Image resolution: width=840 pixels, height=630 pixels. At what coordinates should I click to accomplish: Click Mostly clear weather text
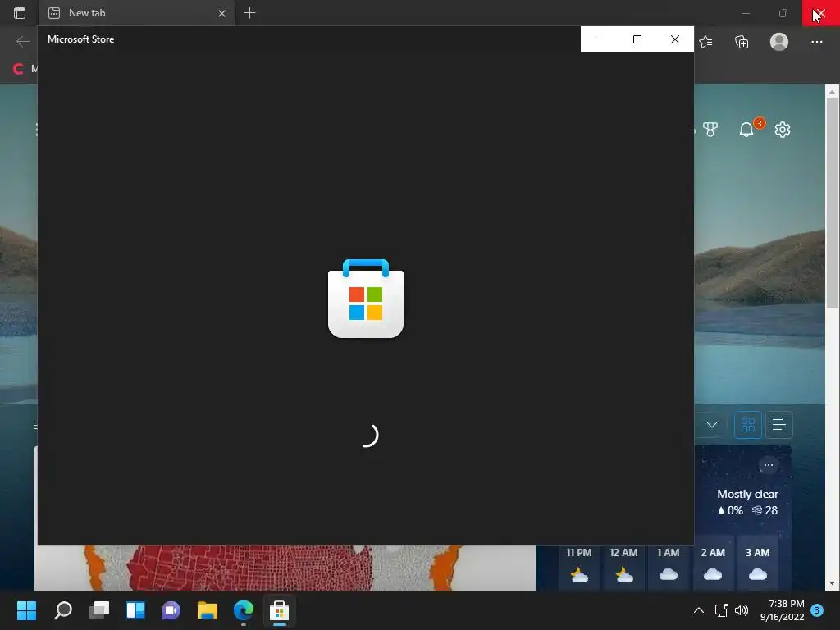pyautogui.click(x=747, y=494)
